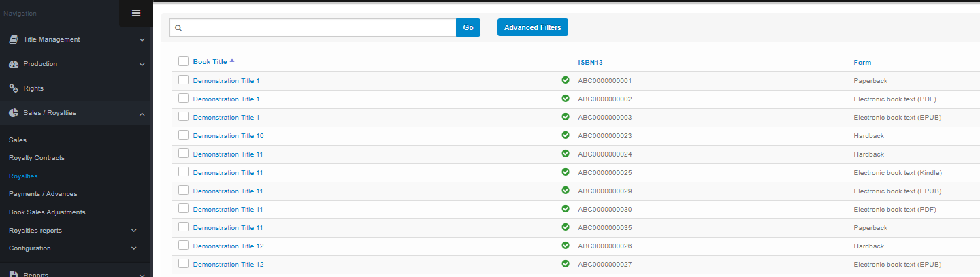The height and width of the screenshot is (277, 980).
Task: Open the Advanced Filters button
Action: tap(532, 27)
